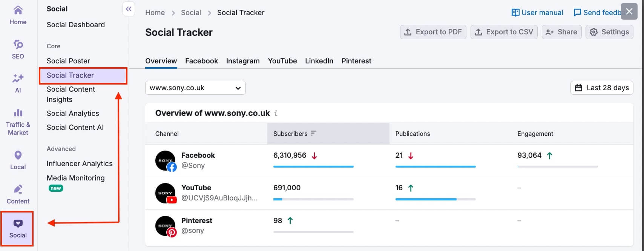Open the SEO toolkit icon

click(x=18, y=49)
